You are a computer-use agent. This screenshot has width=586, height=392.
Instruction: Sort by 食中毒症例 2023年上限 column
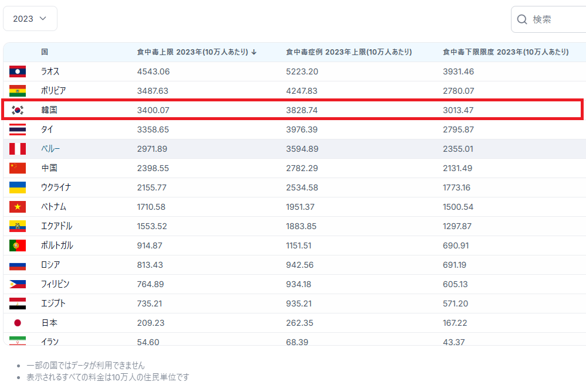click(x=348, y=52)
